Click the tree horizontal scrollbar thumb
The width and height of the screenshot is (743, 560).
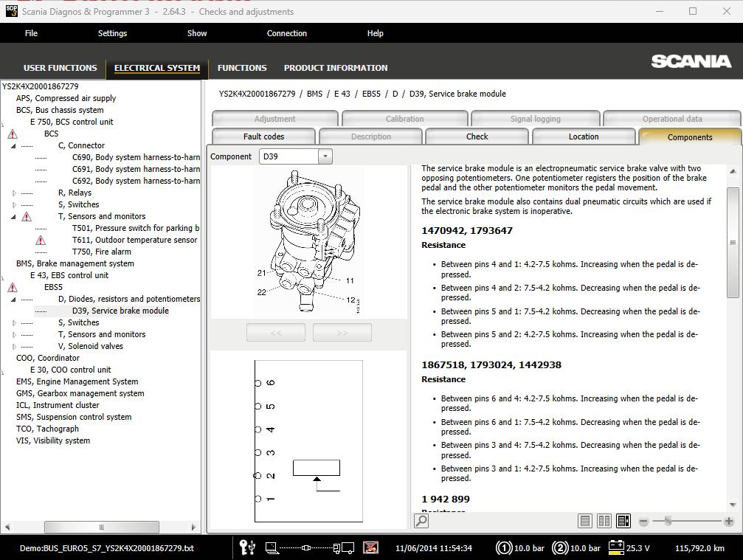click(101, 527)
